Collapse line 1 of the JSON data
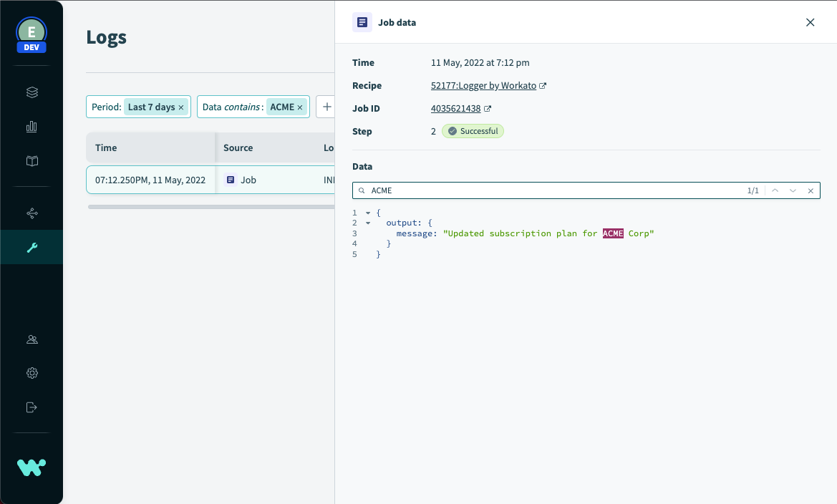Screen dimensions: 837x504 click(x=367, y=212)
